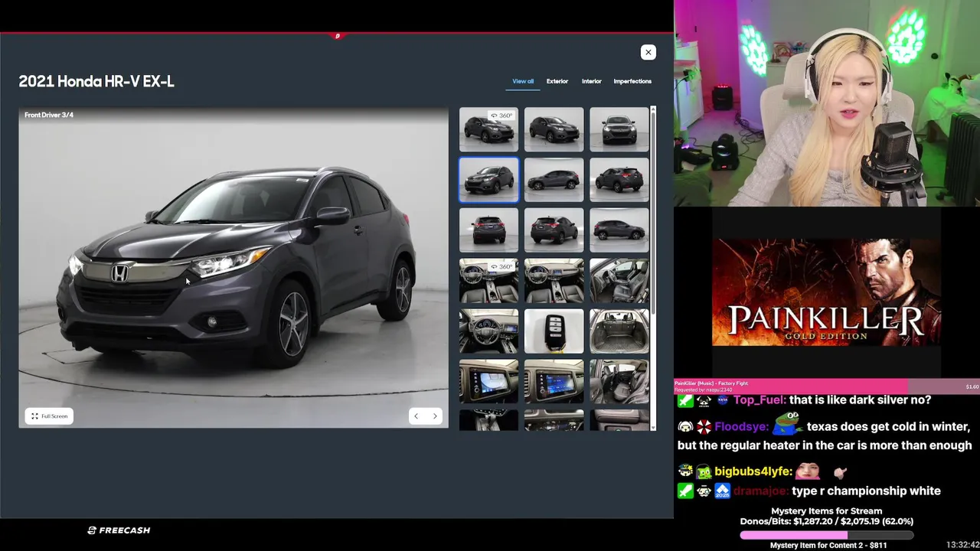
Task: Advance to next photo with right arrow
Action: [435, 416]
